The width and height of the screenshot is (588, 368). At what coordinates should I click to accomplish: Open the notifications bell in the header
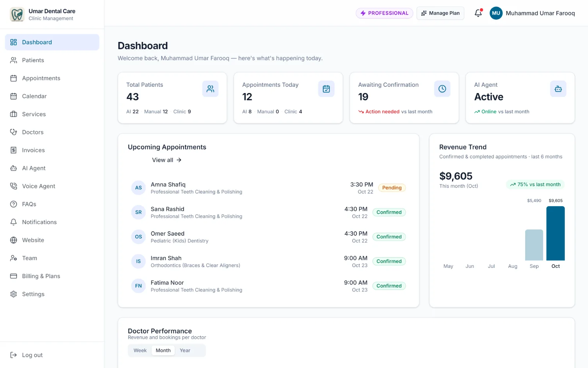(478, 13)
